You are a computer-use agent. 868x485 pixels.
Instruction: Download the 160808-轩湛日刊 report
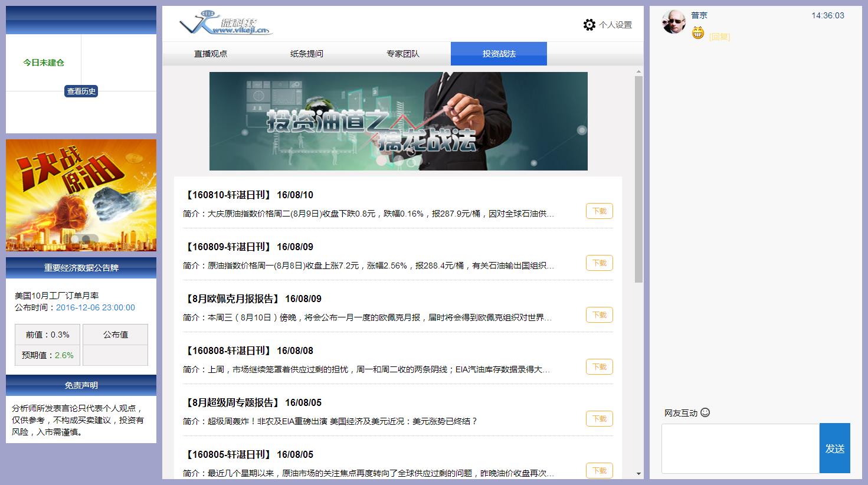(599, 367)
